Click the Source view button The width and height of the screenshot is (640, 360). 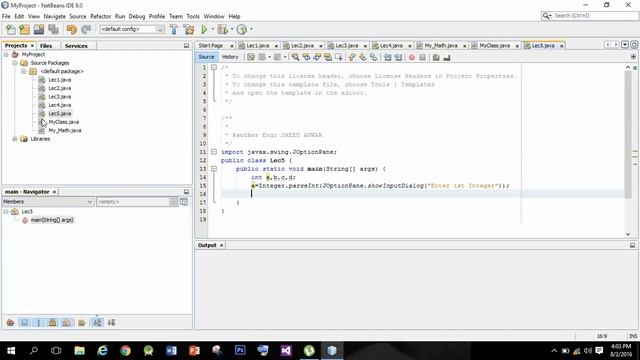(206, 57)
